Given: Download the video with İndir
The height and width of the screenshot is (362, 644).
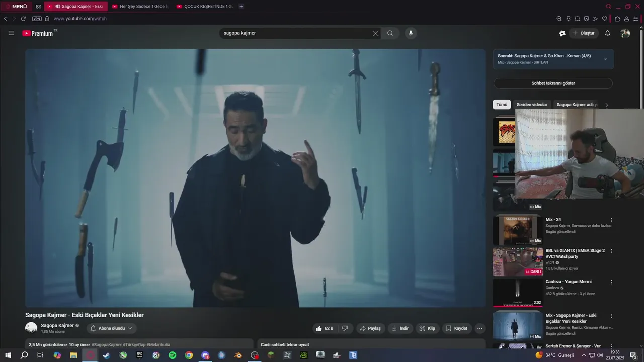Looking at the screenshot, I should pyautogui.click(x=400, y=328).
